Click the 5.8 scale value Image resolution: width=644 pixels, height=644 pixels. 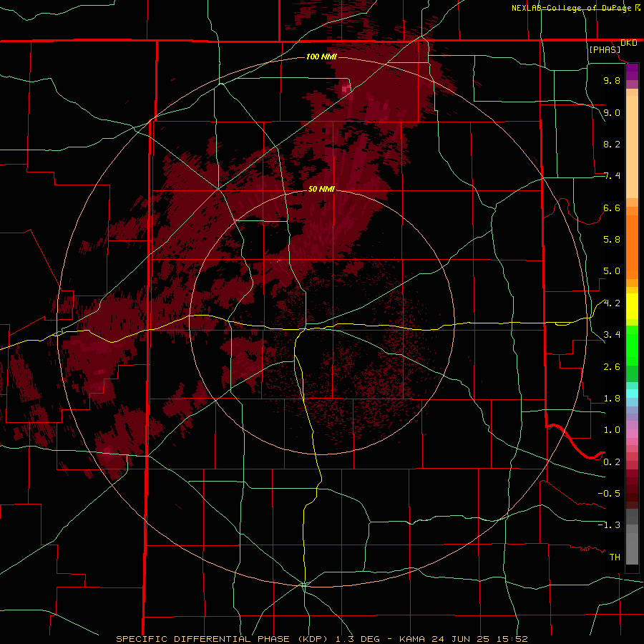point(612,240)
